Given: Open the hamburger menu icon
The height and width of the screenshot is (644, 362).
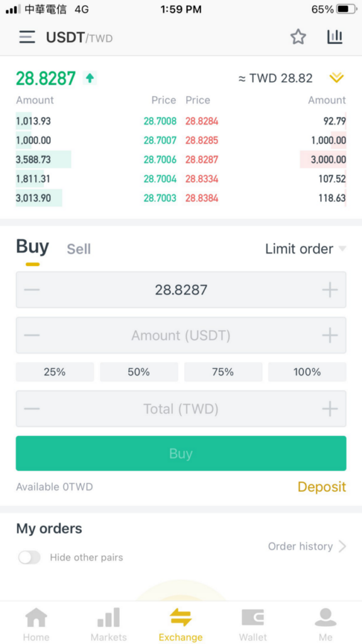Looking at the screenshot, I should tap(27, 37).
